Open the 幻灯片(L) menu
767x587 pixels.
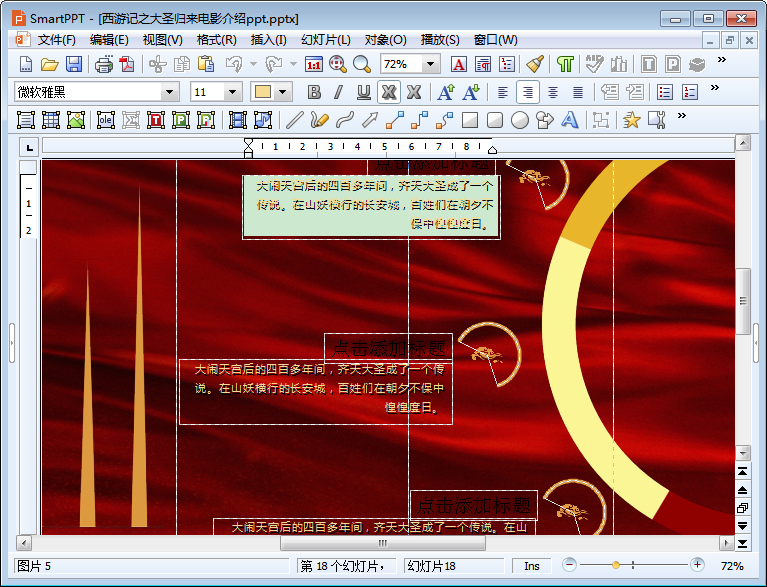(326, 40)
